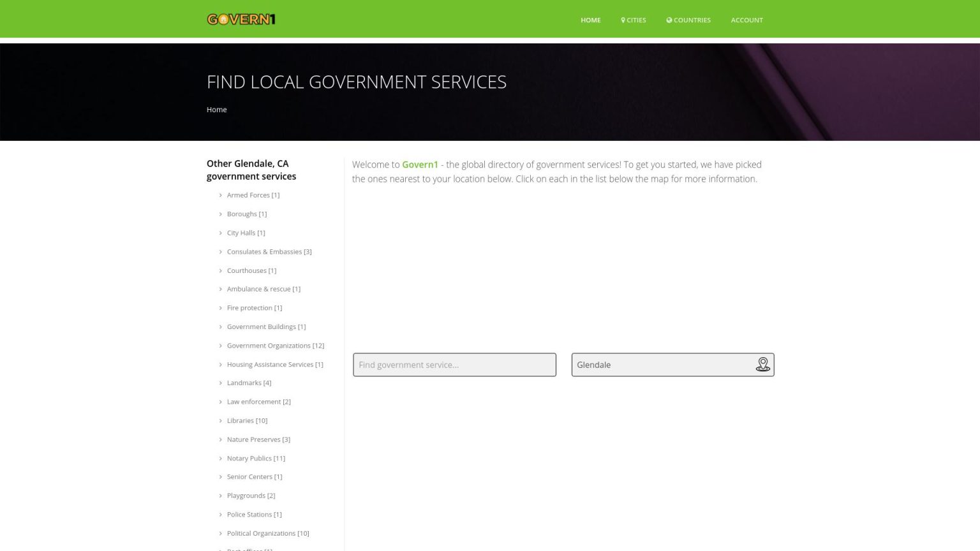Go to the Account page
980x551 pixels.
(x=746, y=20)
